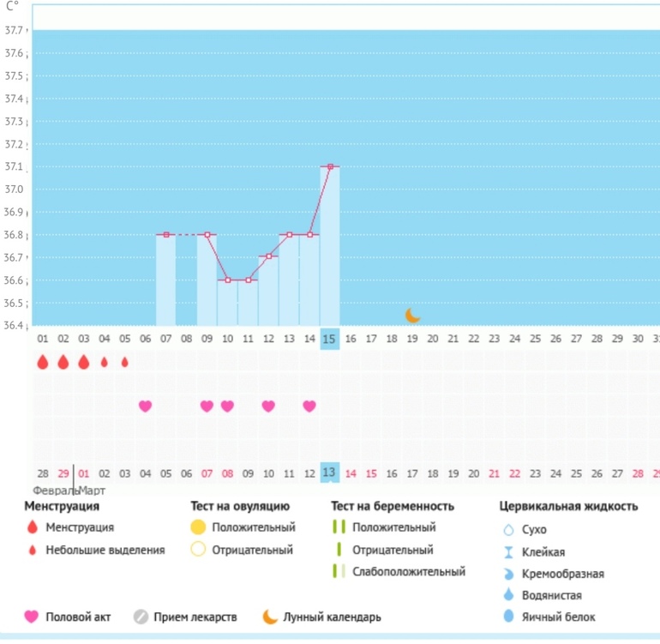
Task: Select highlighted calendar date 13
Action: click(x=329, y=472)
